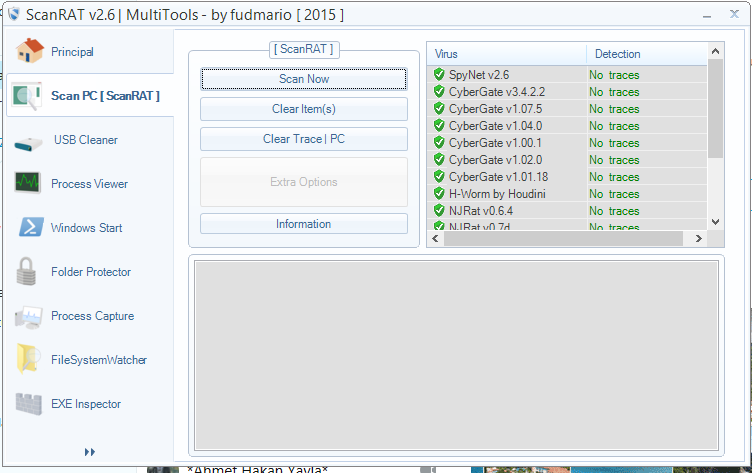Select the CyberGate v1.04.0 row text
The image size is (752, 473).
point(495,126)
